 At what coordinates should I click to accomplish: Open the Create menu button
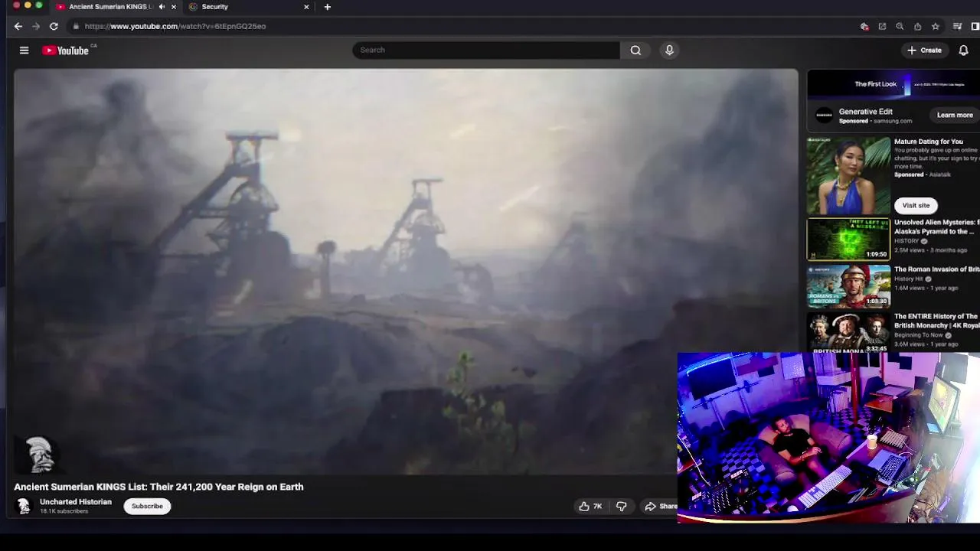coord(924,51)
